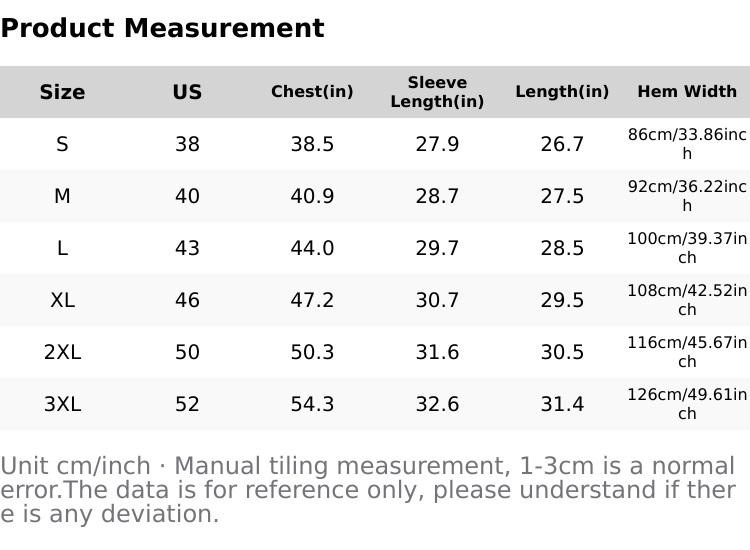Select hem width 86cm/33.86inch cell

pyautogui.click(x=687, y=144)
